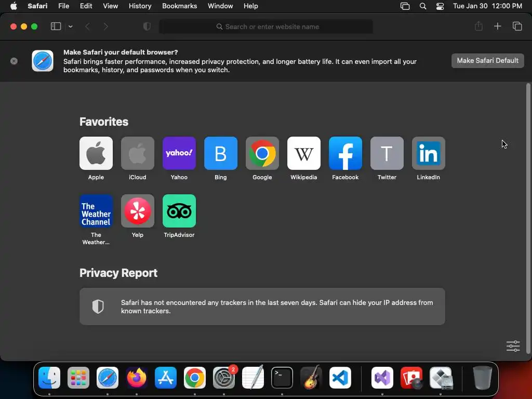Open the Apple menu
This screenshot has height=399, width=532.
14,6
